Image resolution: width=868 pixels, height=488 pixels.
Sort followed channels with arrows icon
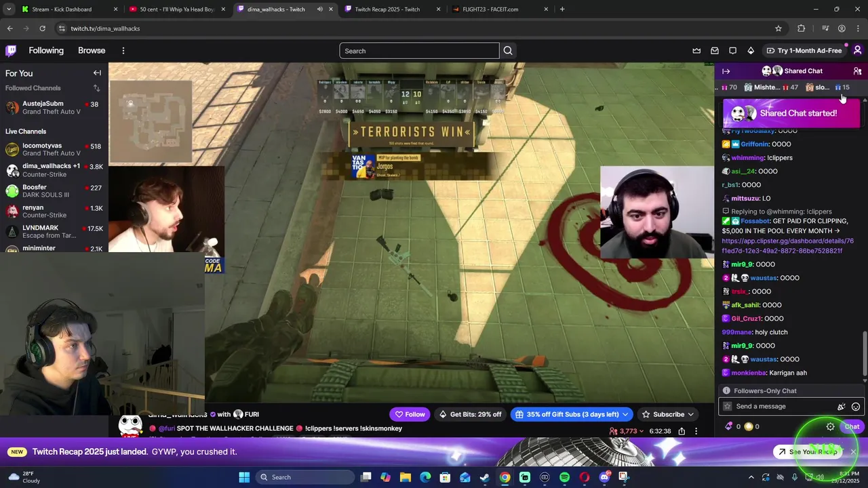tap(96, 88)
